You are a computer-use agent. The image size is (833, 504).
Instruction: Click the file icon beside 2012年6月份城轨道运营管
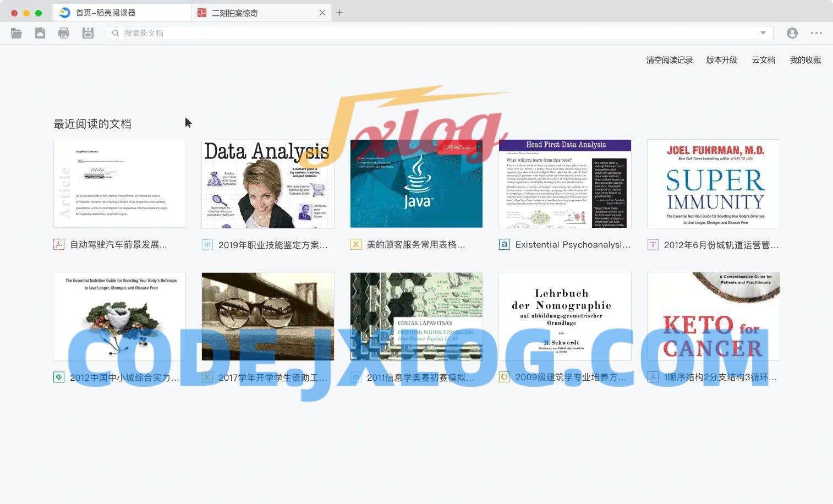tap(653, 244)
